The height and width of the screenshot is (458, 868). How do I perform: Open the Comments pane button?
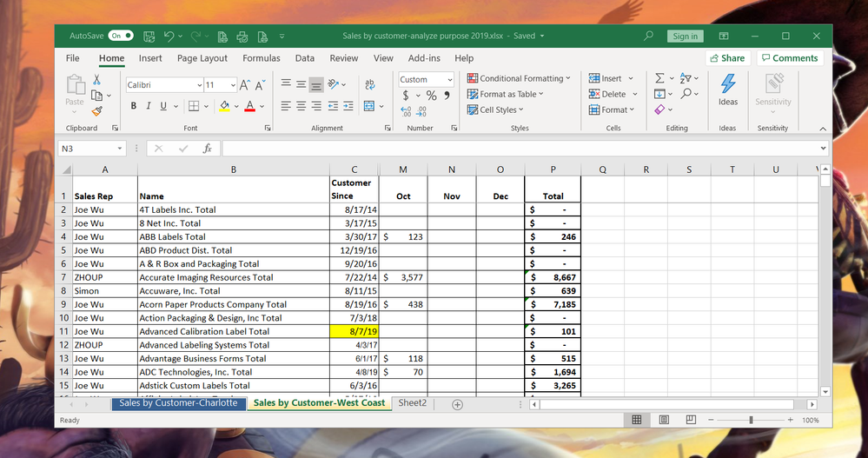[x=790, y=58]
